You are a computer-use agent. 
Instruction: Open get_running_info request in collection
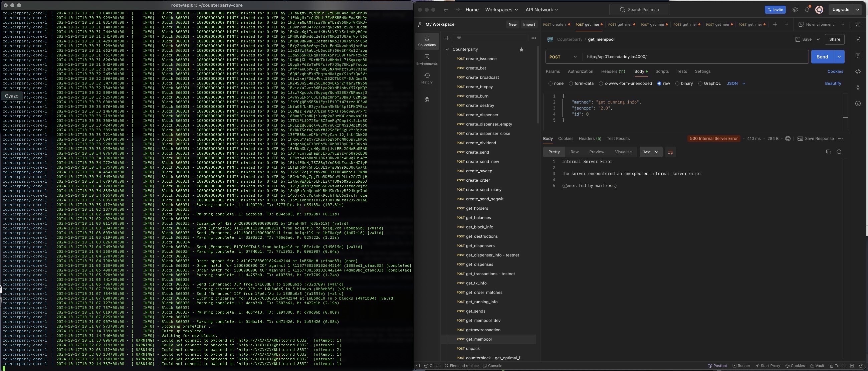pyautogui.click(x=481, y=302)
